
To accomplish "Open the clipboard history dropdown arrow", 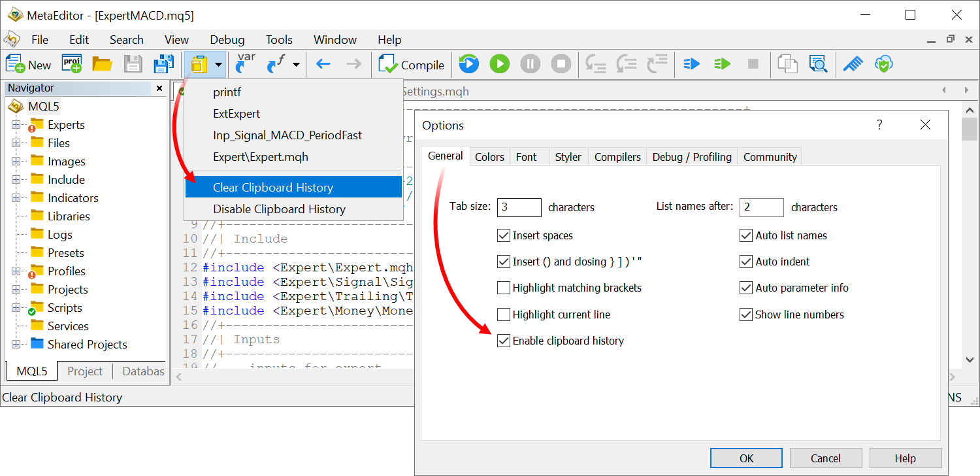I will click(x=218, y=64).
